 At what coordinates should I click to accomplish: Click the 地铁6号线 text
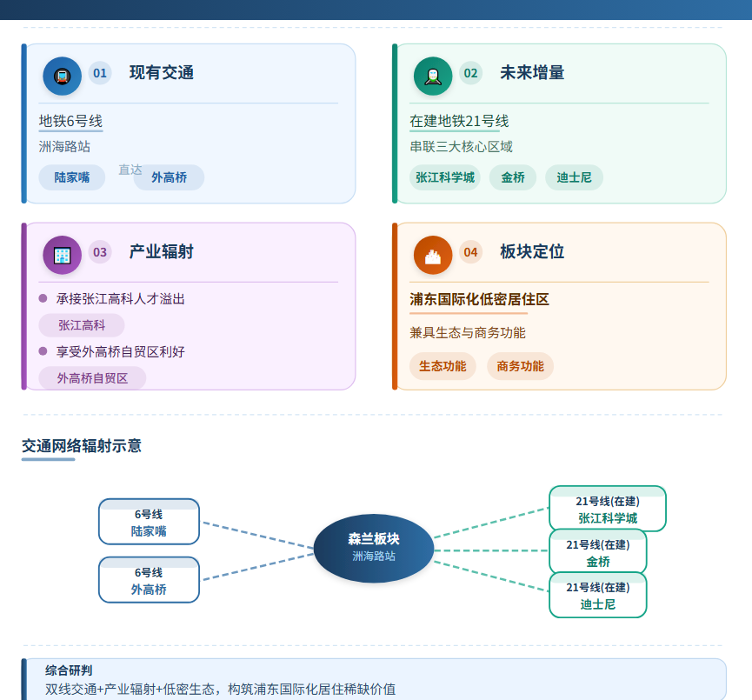[70, 121]
